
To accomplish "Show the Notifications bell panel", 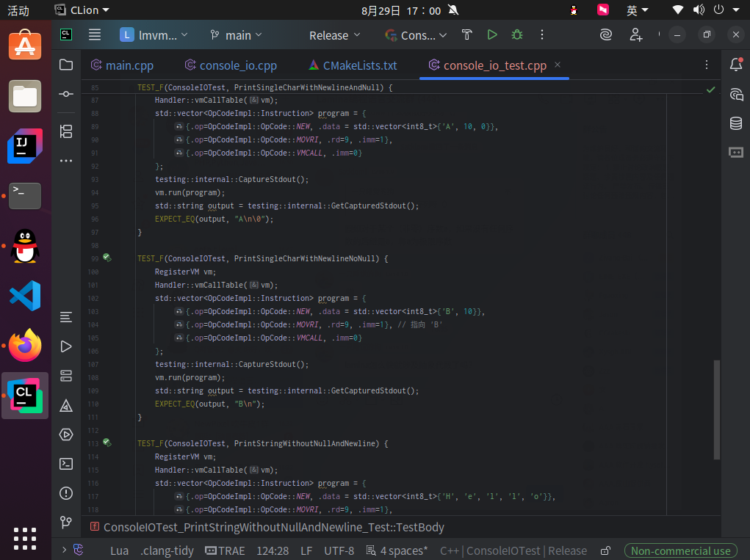I will click(735, 65).
